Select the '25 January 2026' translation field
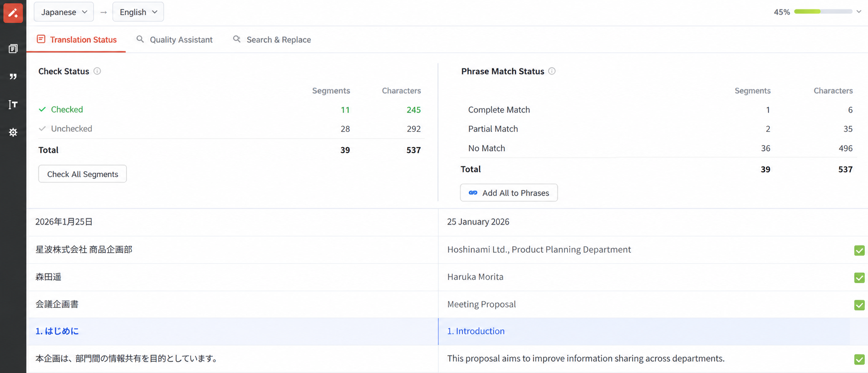868x373 pixels. click(653, 222)
